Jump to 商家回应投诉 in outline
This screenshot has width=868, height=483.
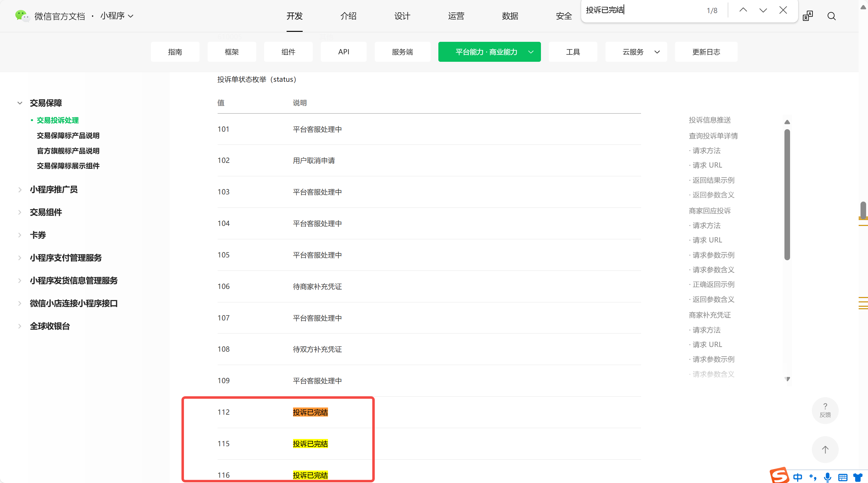coord(710,211)
